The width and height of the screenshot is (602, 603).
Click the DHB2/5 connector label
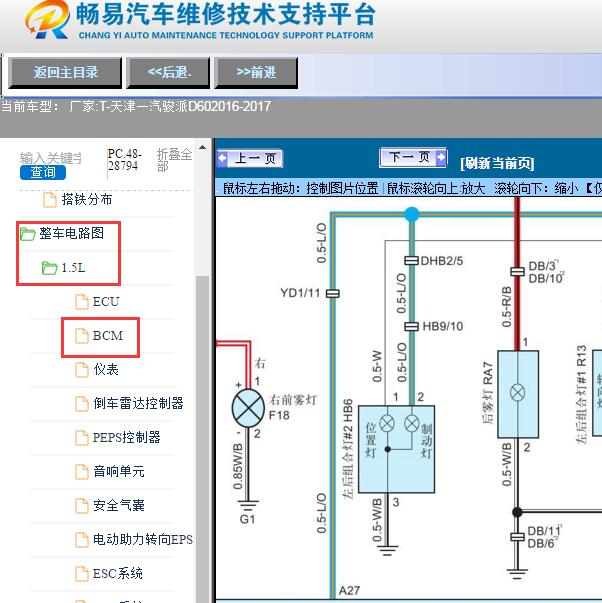tap(442, 261)
